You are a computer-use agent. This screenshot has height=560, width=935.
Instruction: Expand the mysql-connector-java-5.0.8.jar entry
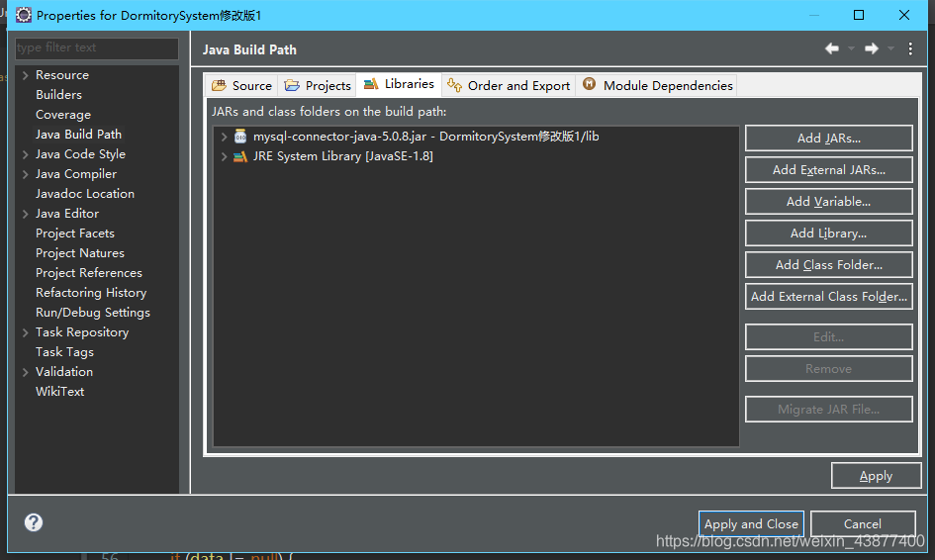tap(224, 137)
